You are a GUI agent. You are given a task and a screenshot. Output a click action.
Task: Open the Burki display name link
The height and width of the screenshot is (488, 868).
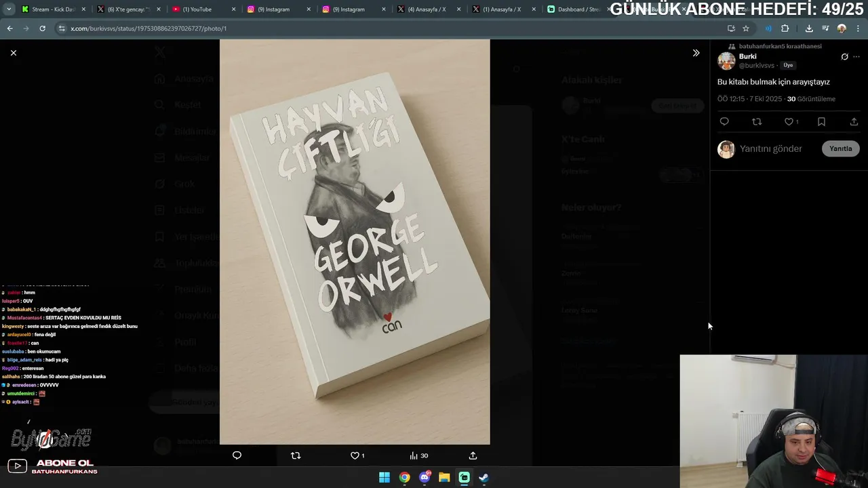(747, 56)
